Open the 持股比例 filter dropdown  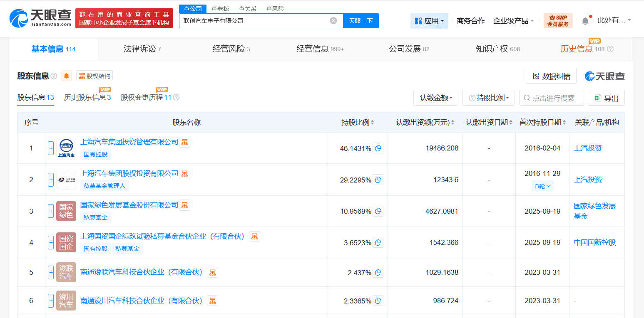click(488, 98)
